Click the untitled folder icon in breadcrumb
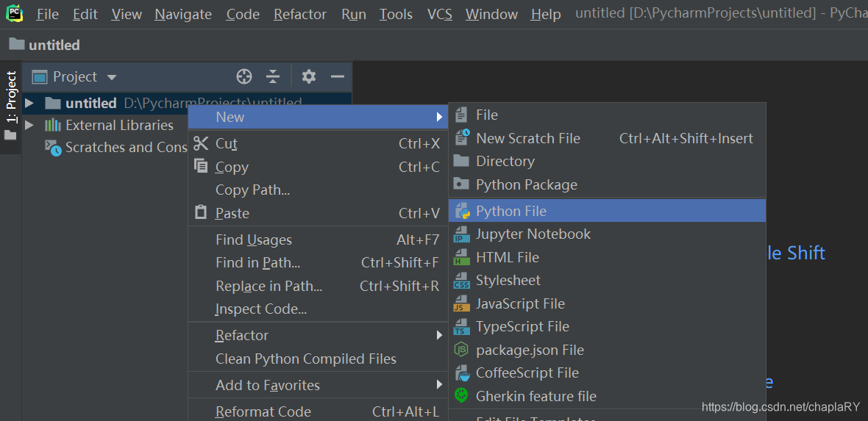Screen dimensions: 868x421 point(17,44)
